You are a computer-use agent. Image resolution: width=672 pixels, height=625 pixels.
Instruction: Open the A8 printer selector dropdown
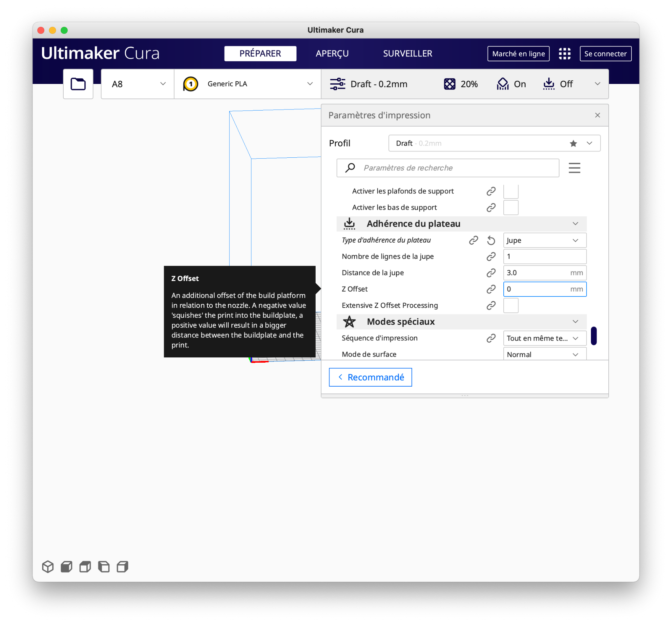(137, 84)
